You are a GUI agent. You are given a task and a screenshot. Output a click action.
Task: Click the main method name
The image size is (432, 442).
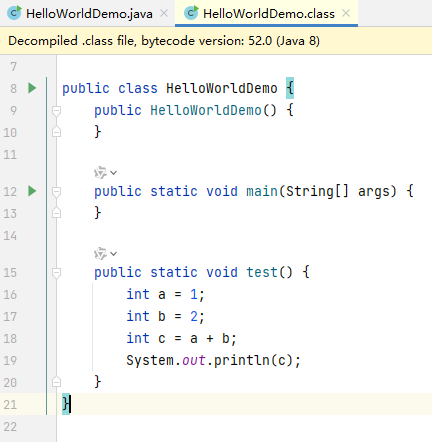[x=262, y=191]
